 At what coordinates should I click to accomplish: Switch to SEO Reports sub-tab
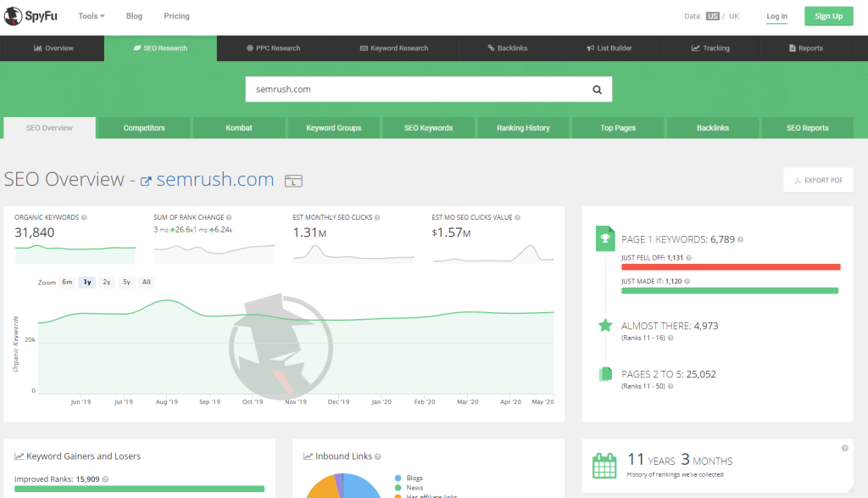tap(808, 128)
